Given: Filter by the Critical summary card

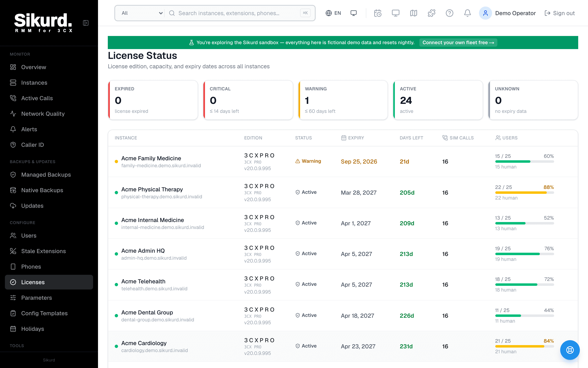Looking at the screenshot, I should tap(248, 100).
